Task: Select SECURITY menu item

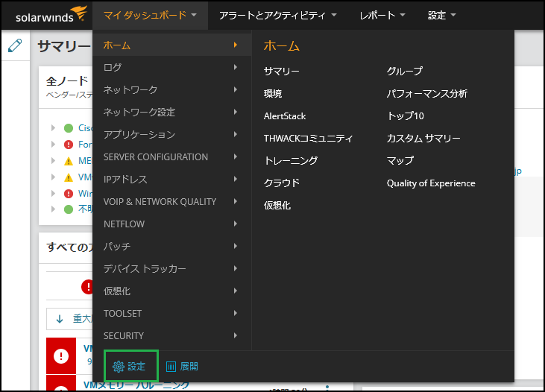Action: coord(172,335)
